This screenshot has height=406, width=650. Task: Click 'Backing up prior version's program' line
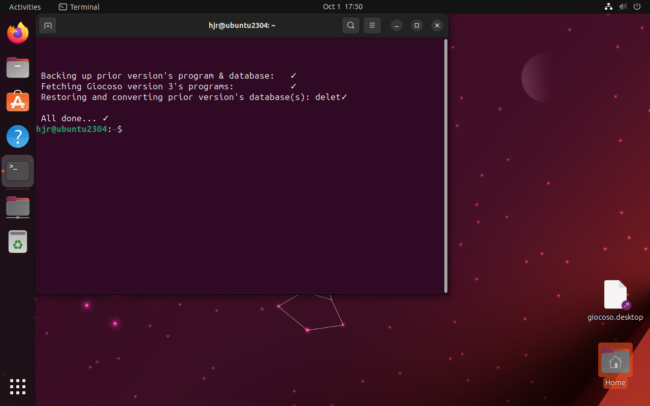coord(169,75)
